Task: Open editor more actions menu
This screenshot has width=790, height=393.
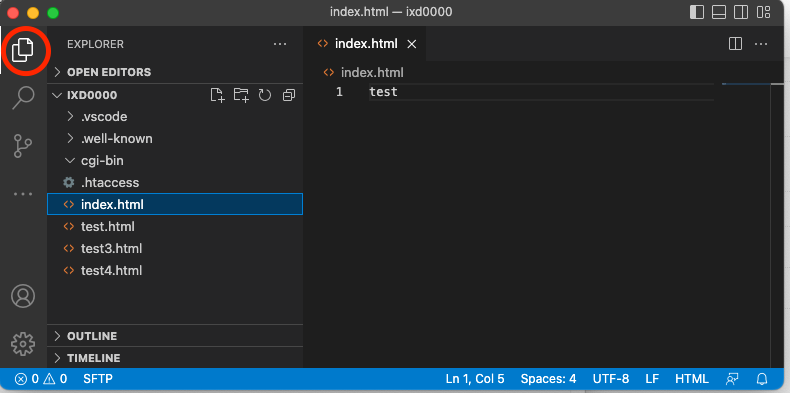Action: pyautogui.click(x=761, y=44)
